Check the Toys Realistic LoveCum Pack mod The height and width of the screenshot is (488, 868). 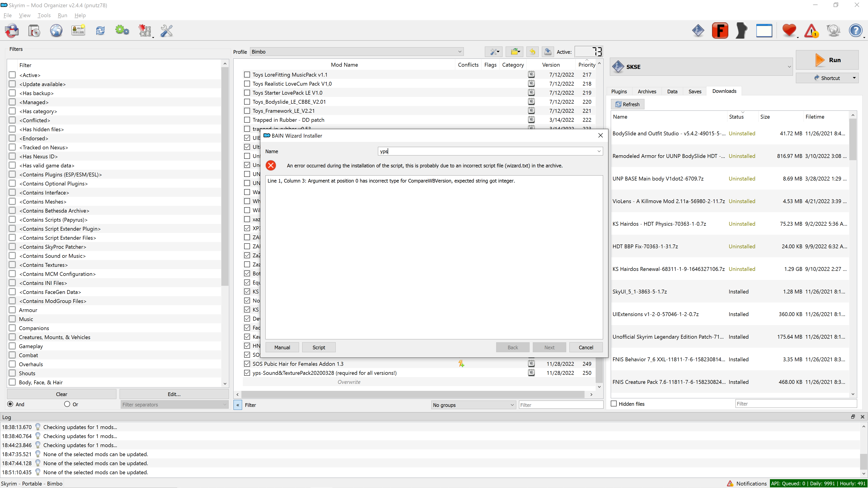(x=247, y=84)
